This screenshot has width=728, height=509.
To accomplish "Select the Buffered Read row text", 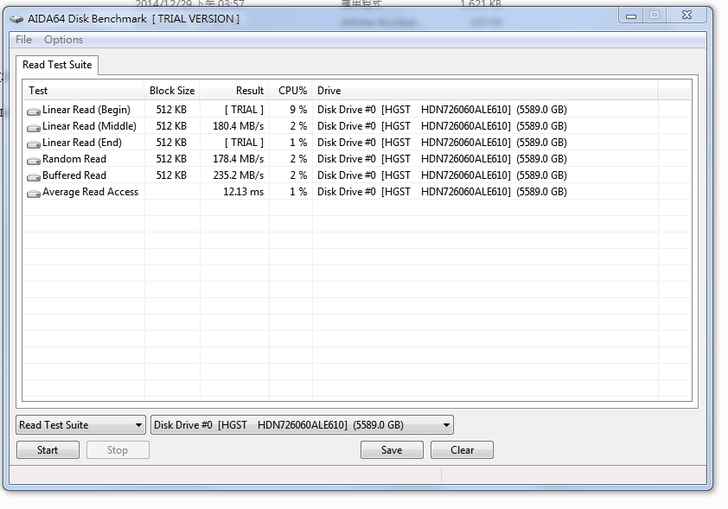I will pyautogui.click(x=74, y=175).
